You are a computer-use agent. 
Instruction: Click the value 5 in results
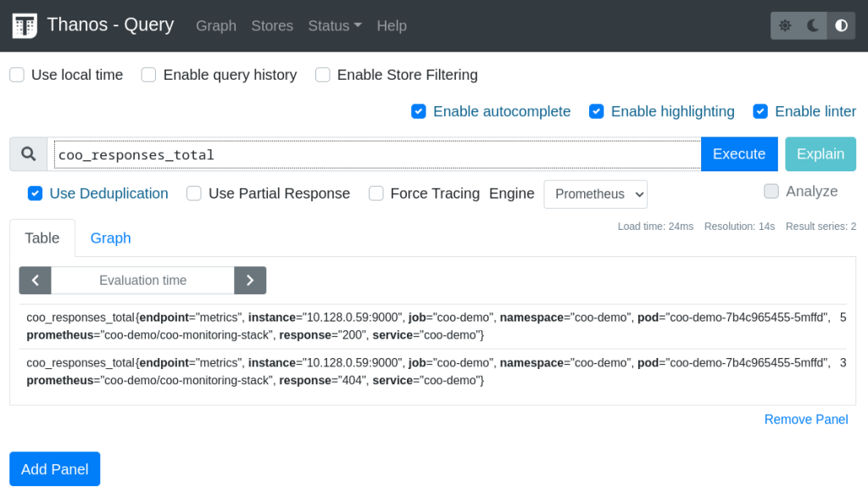pyautogui.click(x=843, y=317)
